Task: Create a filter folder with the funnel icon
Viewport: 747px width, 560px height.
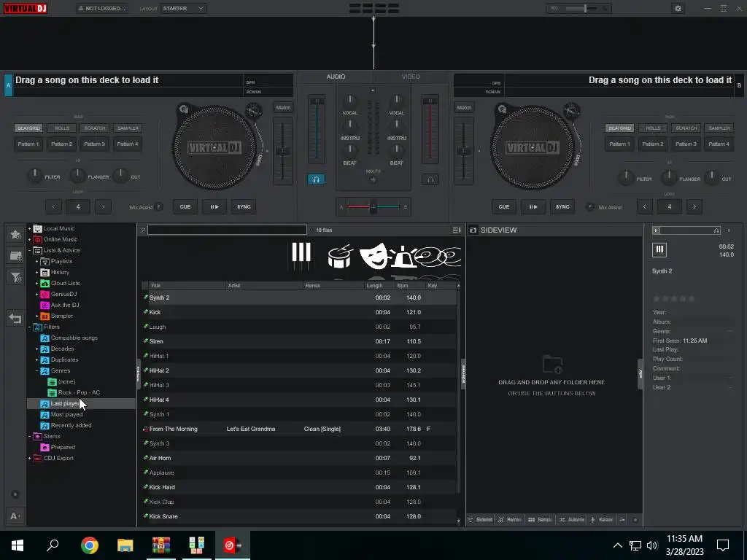Action: click(15, 277)
